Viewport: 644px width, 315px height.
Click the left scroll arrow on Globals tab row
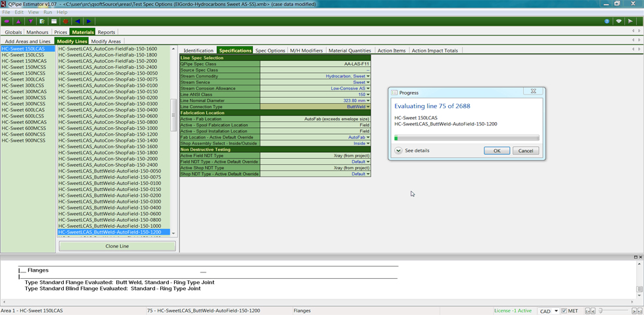[x=633, y=31]
